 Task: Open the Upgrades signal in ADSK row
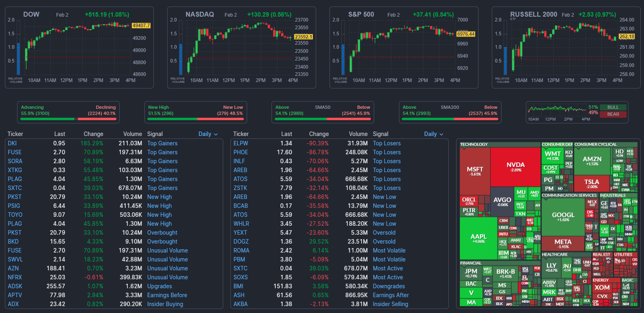[159, 286]
